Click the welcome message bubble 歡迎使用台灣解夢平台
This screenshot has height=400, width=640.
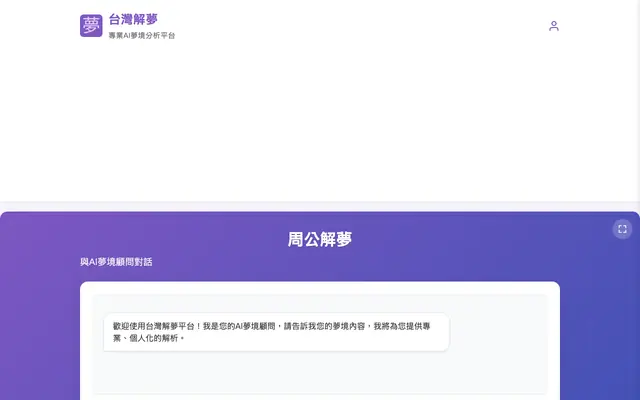tap(276, 332)
